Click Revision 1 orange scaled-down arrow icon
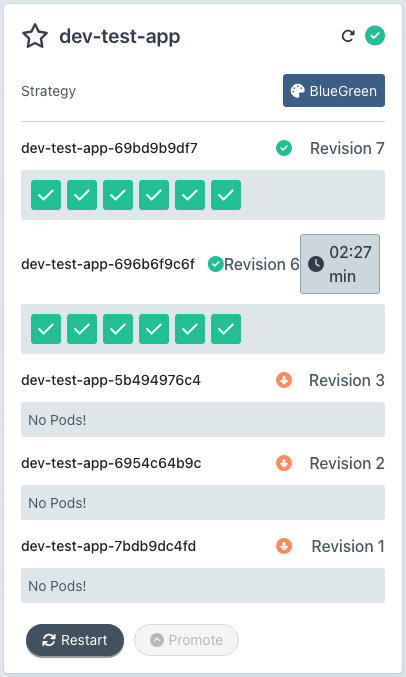 pos(284,546)
